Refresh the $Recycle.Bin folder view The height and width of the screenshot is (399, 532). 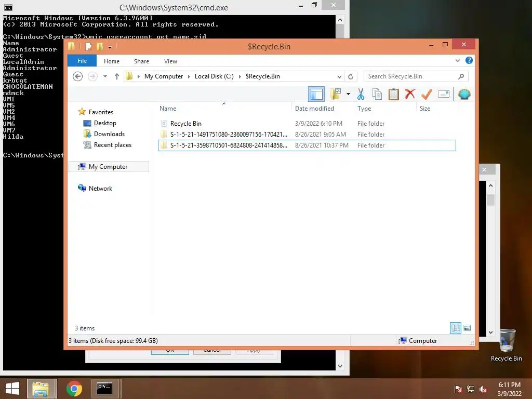[x=351, y=76]
